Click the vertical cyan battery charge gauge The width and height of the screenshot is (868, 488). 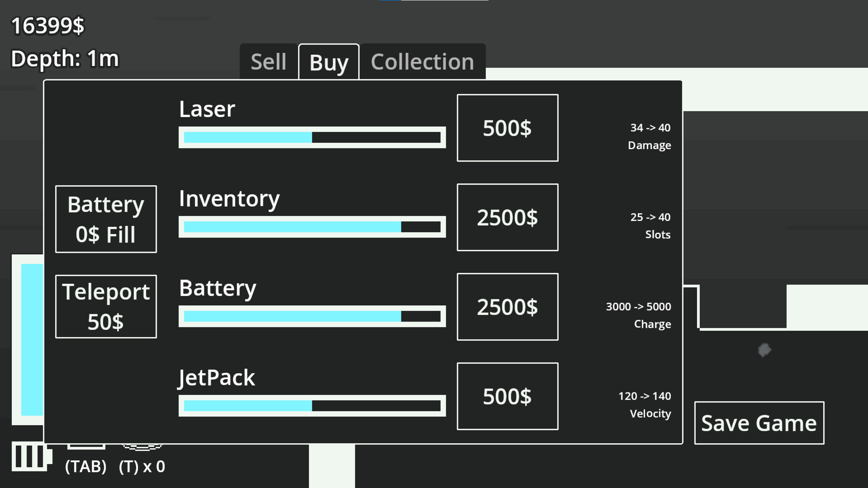[x=32, y=339]
